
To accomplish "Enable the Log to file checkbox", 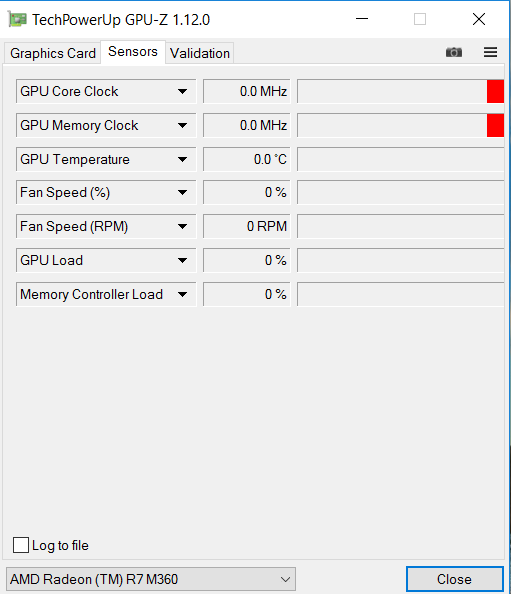I will tap(21, 545).
